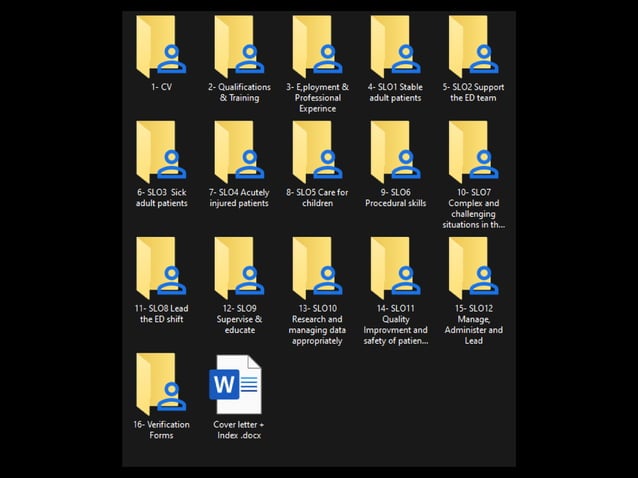
Task: Select the "10- SLO7 Complex and challenging" folder icon
Action: click(x=474, y=152)
